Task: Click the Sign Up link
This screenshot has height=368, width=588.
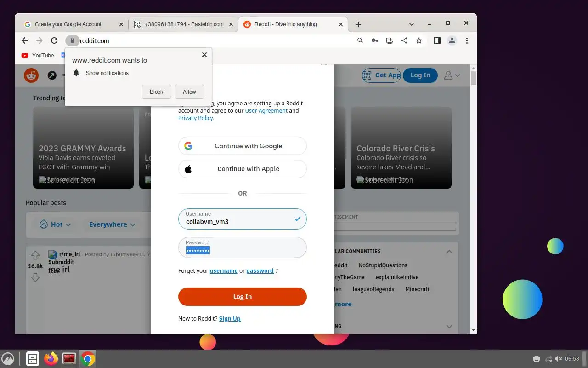Action: coord(230,318)
